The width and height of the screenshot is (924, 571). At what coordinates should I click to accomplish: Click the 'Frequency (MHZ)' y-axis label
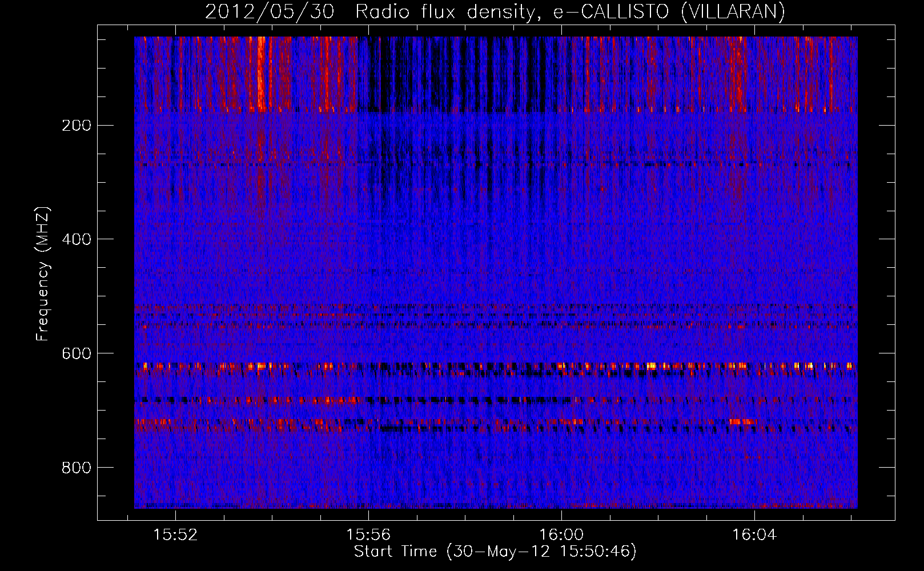click(x=43, y=274)
